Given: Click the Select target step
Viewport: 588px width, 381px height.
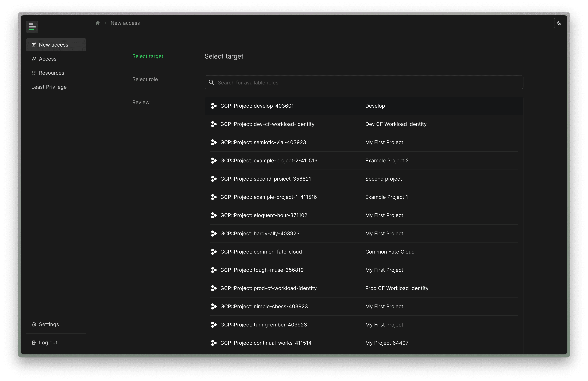Looking at the screenshot, I should (148, 56).
